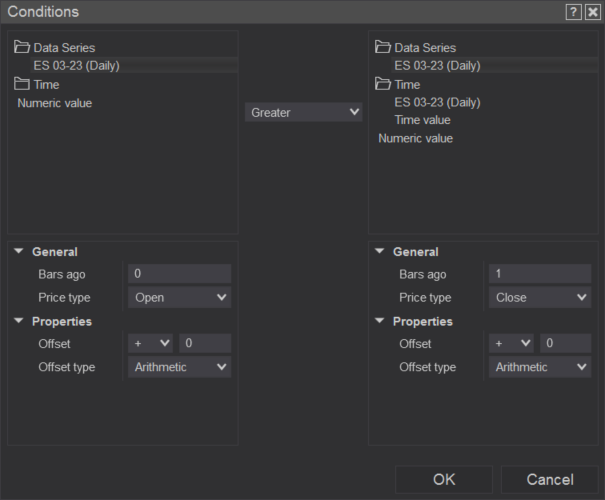Focus right Bars ago field showing 1

point(540,274)
